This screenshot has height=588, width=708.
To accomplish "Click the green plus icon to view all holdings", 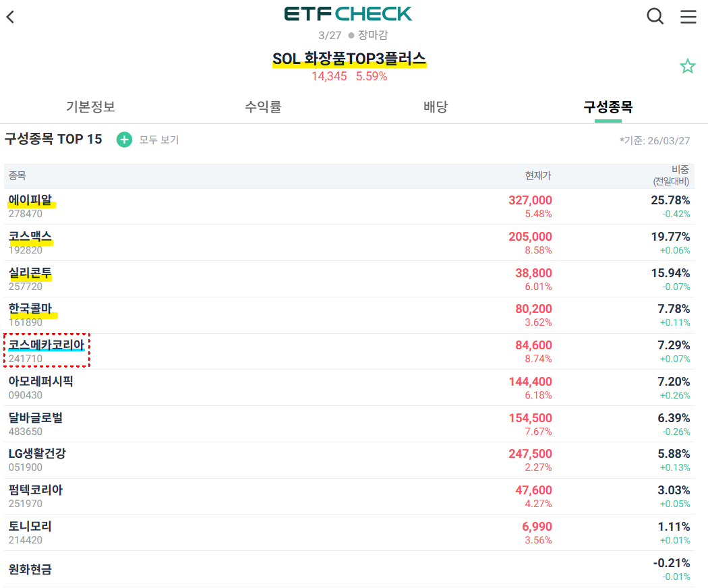I will [124, 140].
